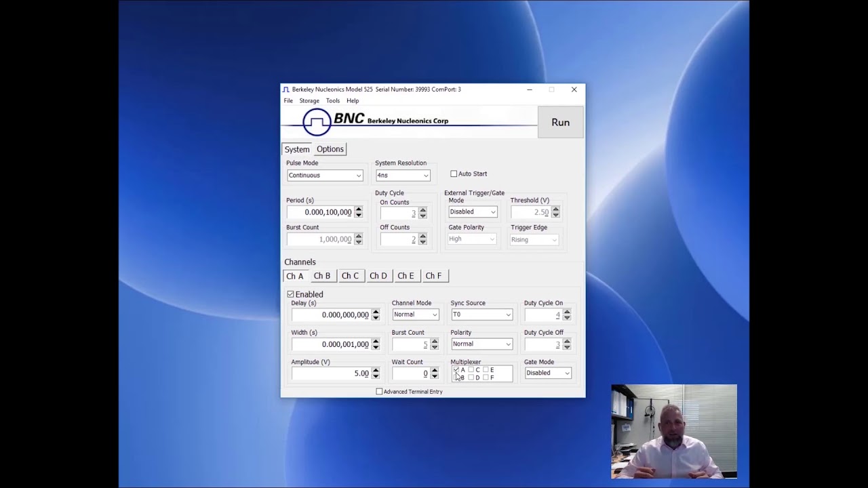Open the File menu

(288, 100)
